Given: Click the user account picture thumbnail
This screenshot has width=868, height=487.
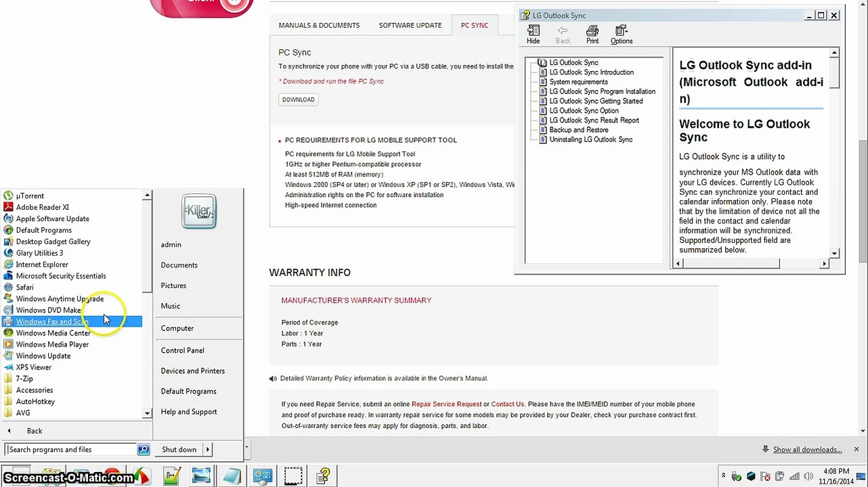Looking at the screenshot, I should (x=199, y=212).
